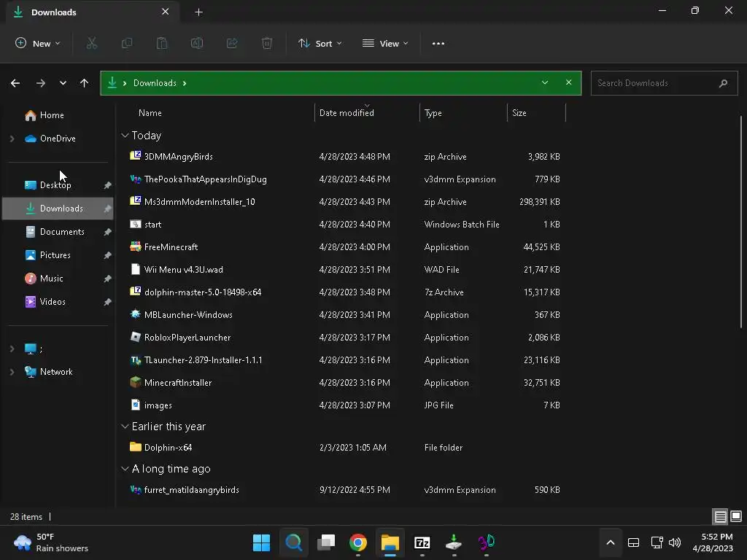Unpin Music from quick access
Screen dimensions: 747x560
click(108, 279)
